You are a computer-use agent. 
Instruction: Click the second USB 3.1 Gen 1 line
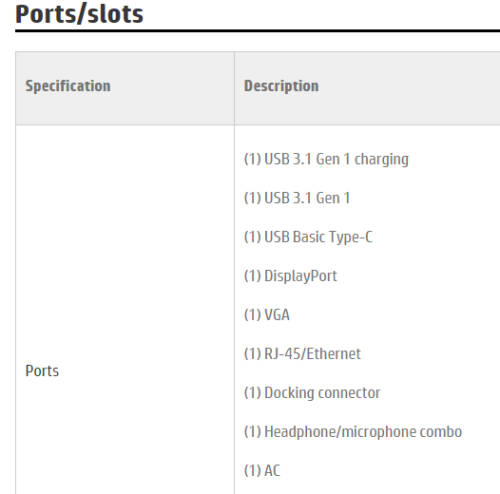[297, 198]
